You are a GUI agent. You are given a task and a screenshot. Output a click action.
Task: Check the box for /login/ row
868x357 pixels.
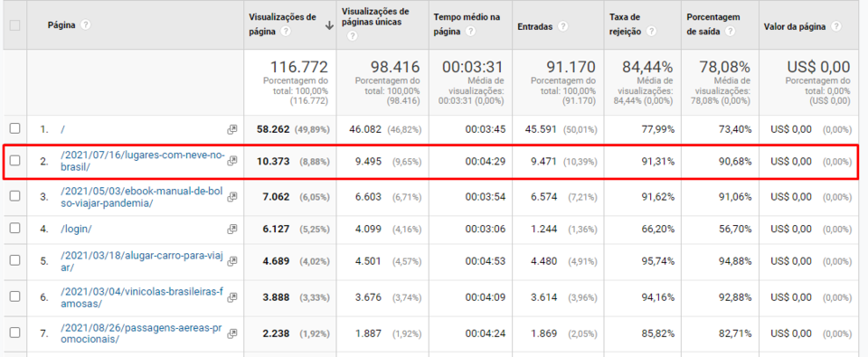(x=15, y=228)
